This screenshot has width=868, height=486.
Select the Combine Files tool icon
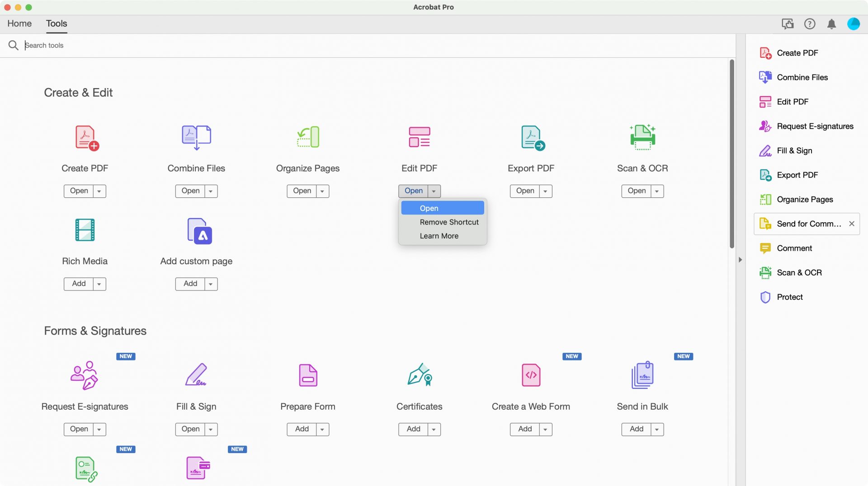tap(196, 138)
